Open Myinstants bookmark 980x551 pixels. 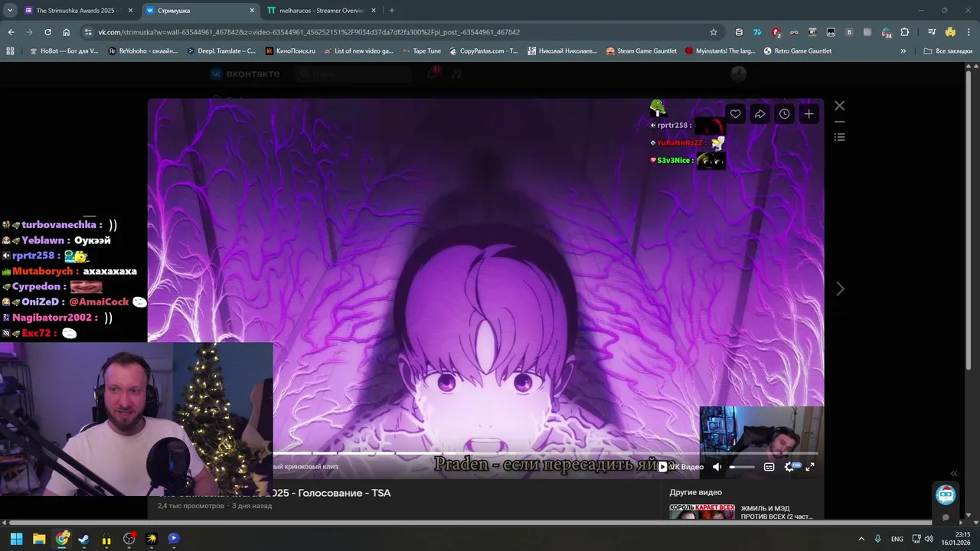(720, 51)
